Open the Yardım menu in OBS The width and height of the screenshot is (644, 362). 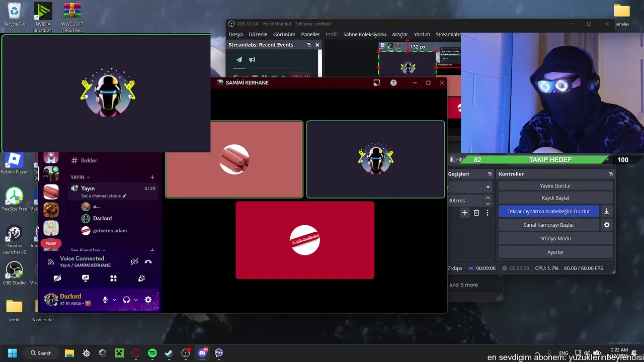click(422, 34)
